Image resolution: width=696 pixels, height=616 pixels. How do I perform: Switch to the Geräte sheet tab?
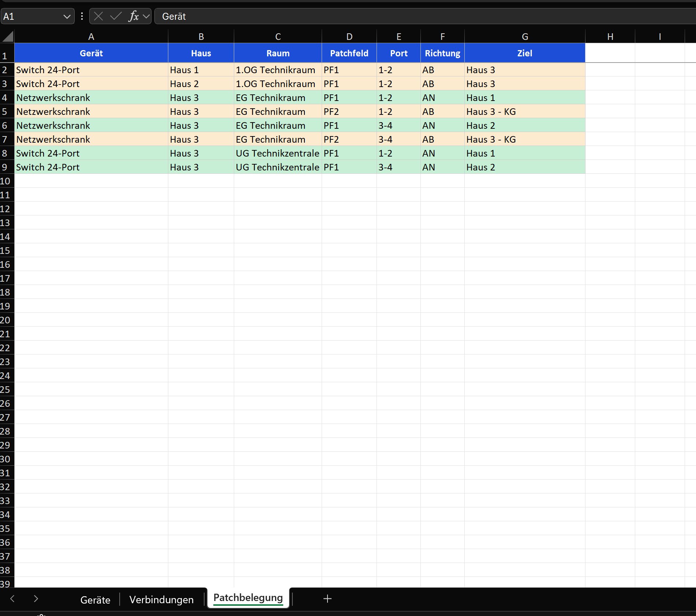(95, 600)
